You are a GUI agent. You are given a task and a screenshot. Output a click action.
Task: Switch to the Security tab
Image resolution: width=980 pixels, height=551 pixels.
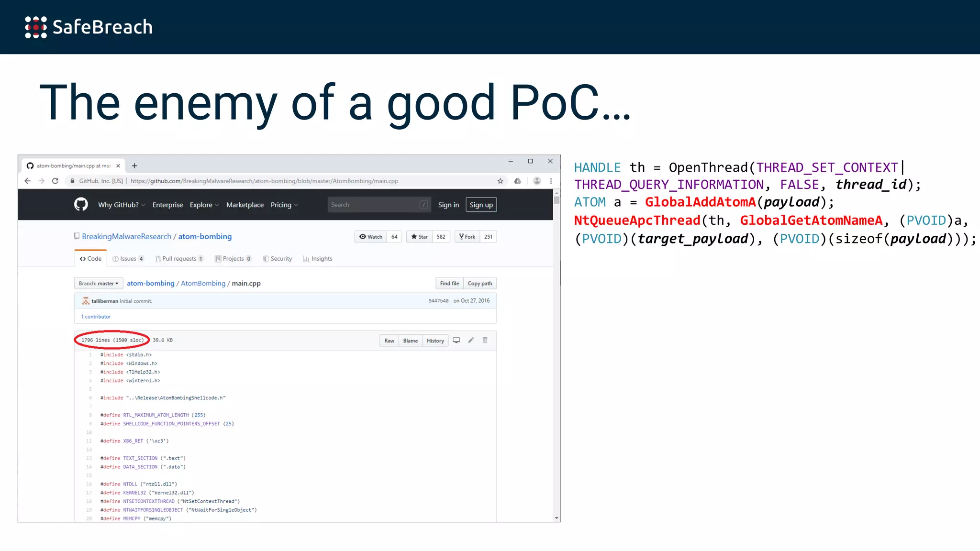278,259
